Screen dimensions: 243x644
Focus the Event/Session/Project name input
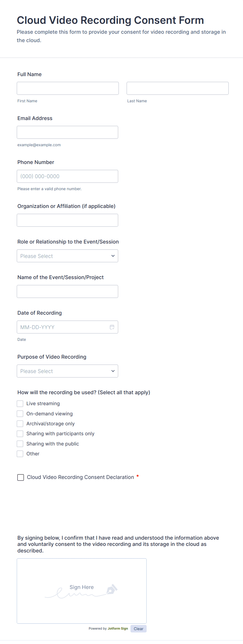[67, 291]
